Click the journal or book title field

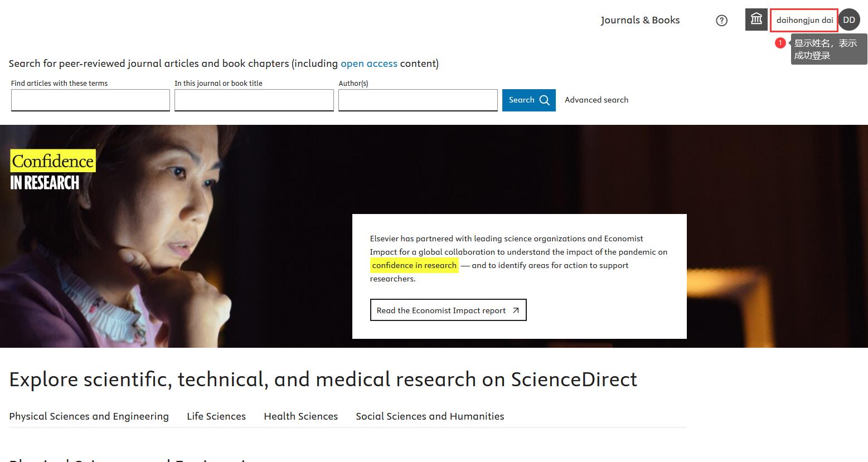(x=254, y=100)
